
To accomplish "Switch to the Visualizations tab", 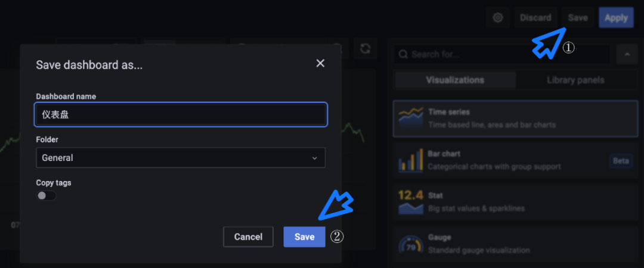I will (x=455, y=80).
